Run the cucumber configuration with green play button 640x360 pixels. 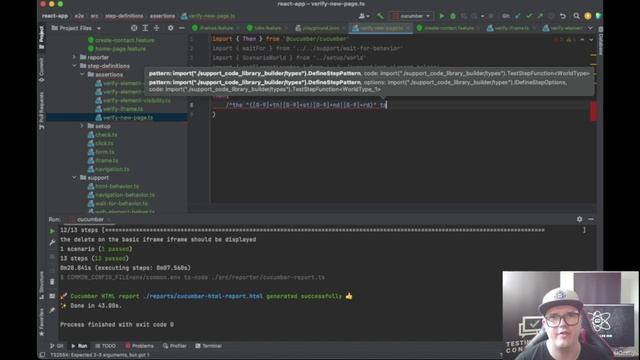(442, 16)
